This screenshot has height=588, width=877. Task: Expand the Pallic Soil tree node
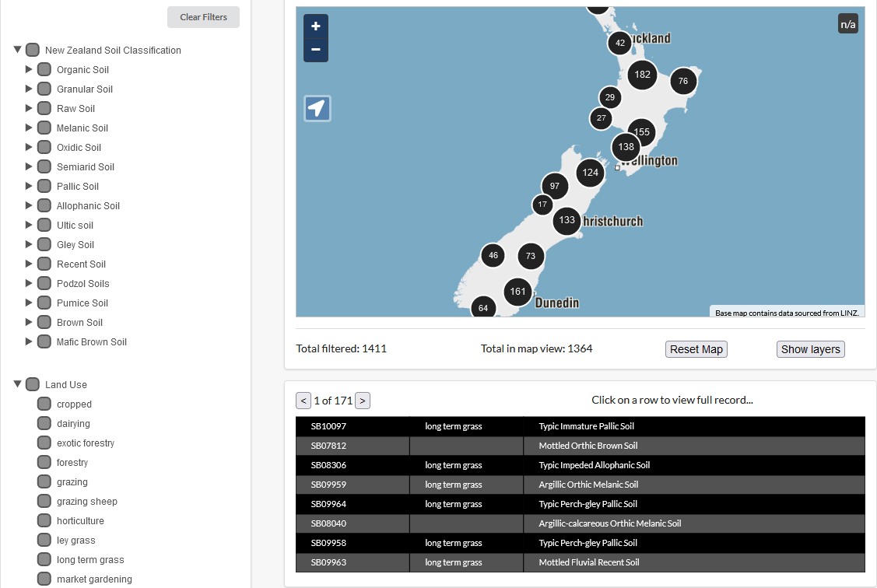pyautogui.click(x=29, y=186)
